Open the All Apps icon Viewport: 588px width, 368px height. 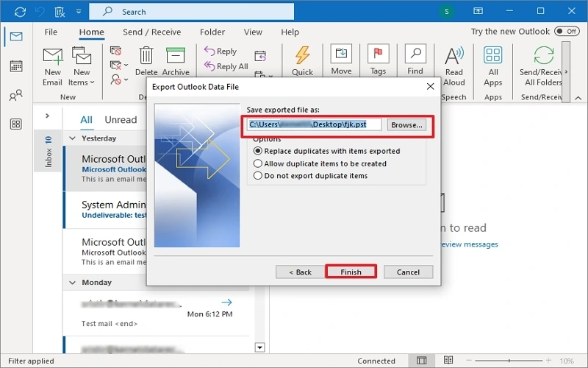pos(493,57)
